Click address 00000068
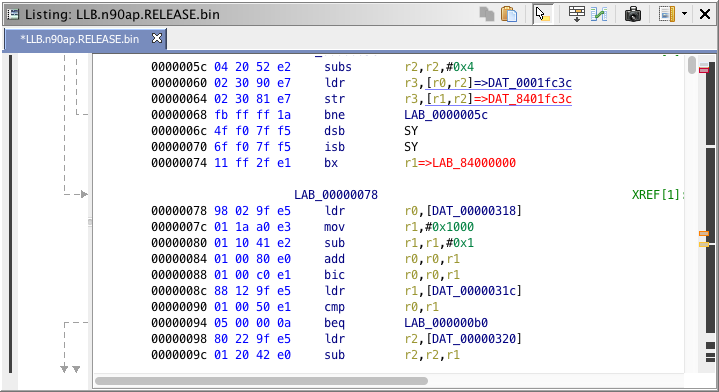 179,115
